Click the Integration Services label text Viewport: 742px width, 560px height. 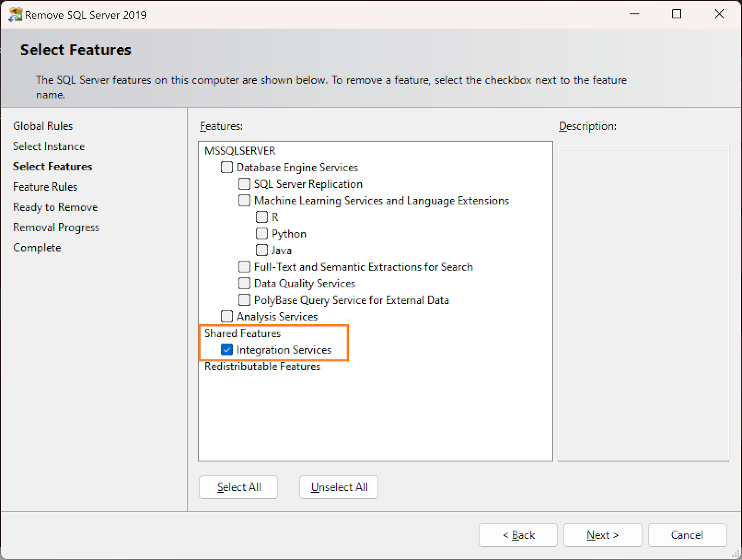click(x=284, y=350)
